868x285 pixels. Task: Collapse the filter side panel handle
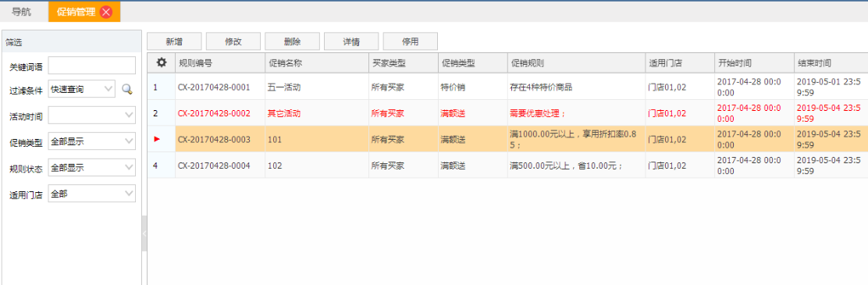tap(144, 233)
